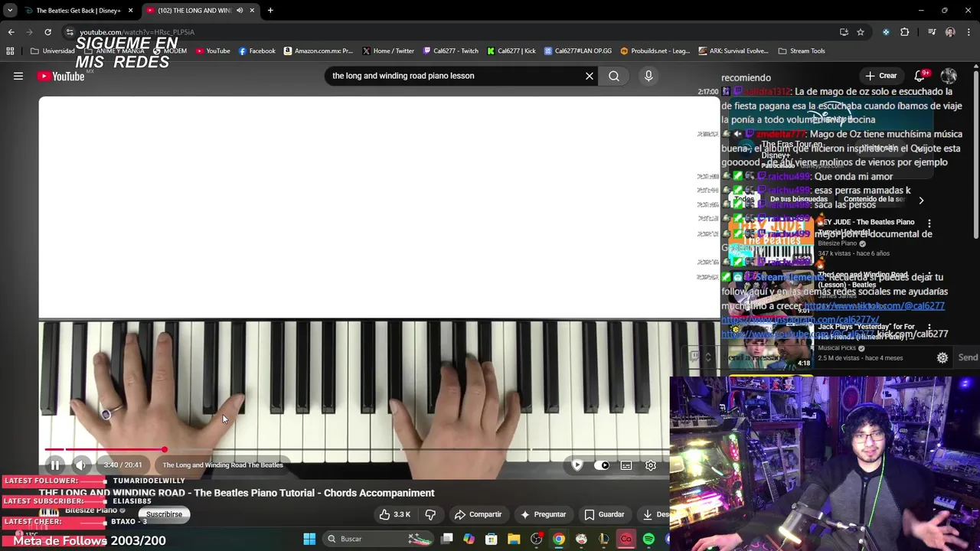Clear the search text with the X

point(590,76)
